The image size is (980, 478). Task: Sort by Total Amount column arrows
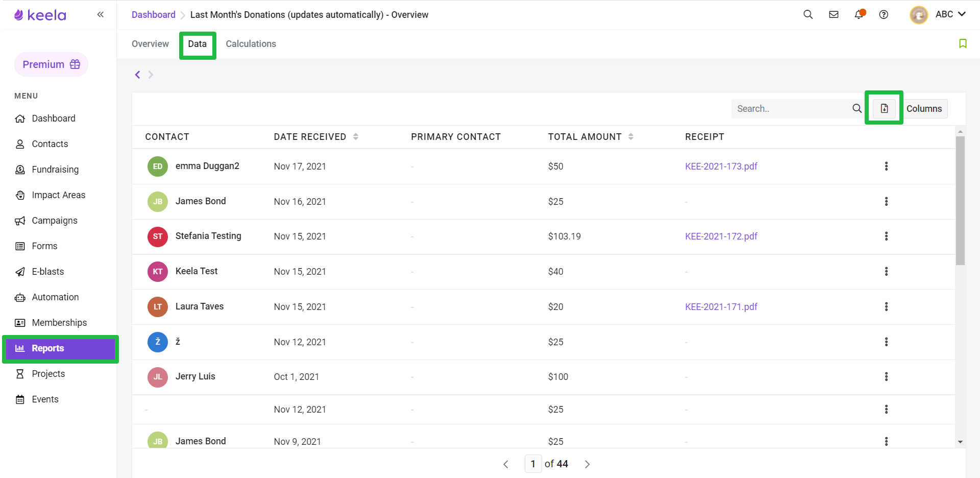(x=631, y=136)
